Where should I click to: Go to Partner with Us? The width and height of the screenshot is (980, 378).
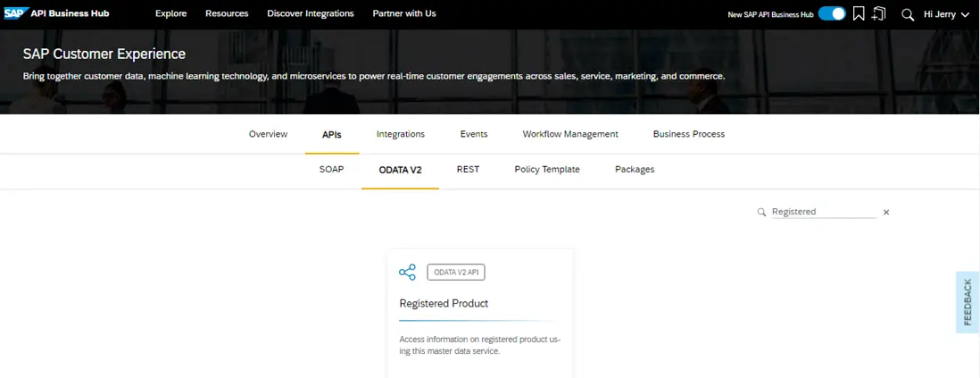pos(404,13)
